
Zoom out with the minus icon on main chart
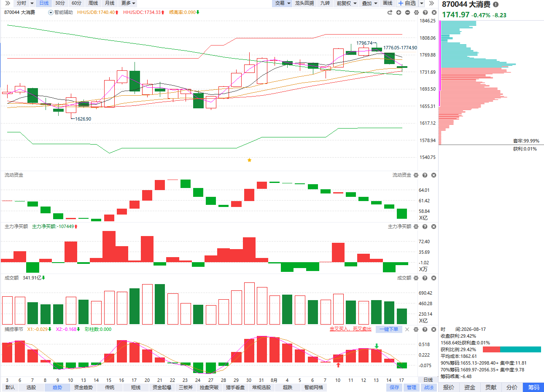408,12
